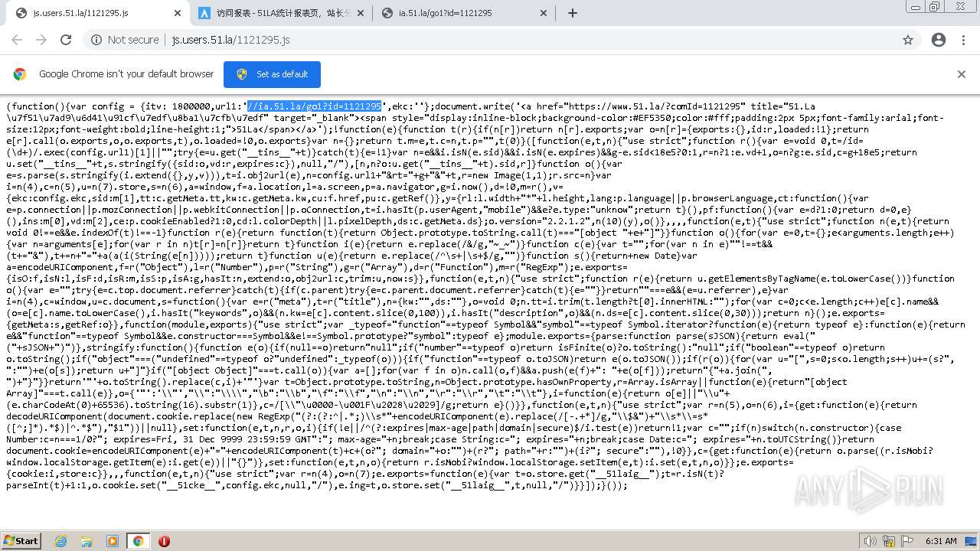Open a new tab with the plus button

tap(572, 13)
